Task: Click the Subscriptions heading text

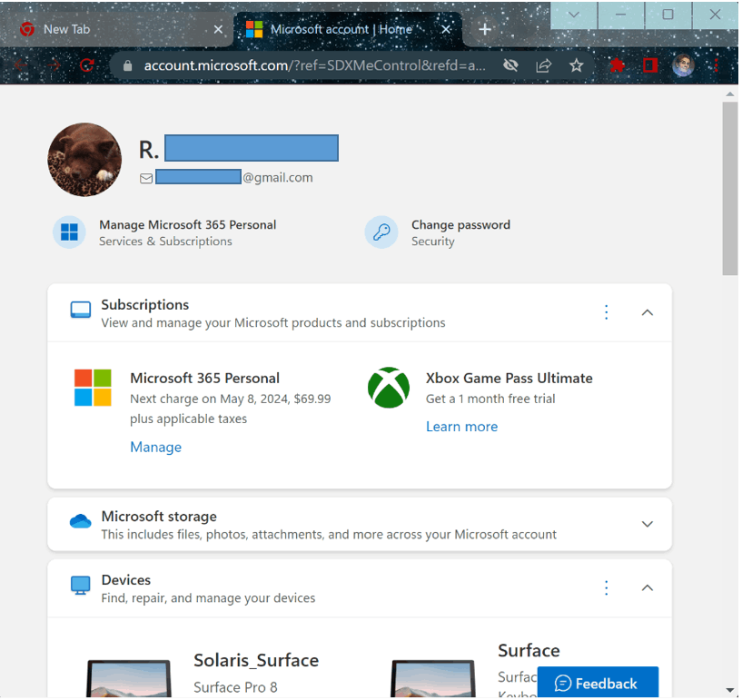Action: [144, 304]
